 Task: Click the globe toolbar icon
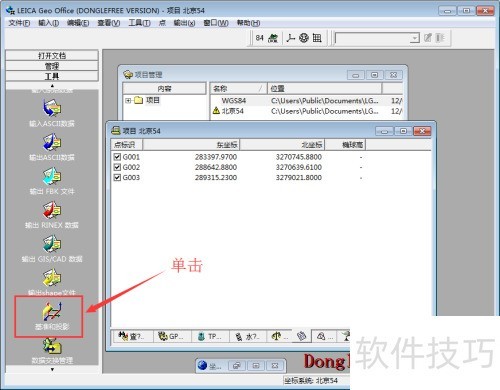[304, 38]
